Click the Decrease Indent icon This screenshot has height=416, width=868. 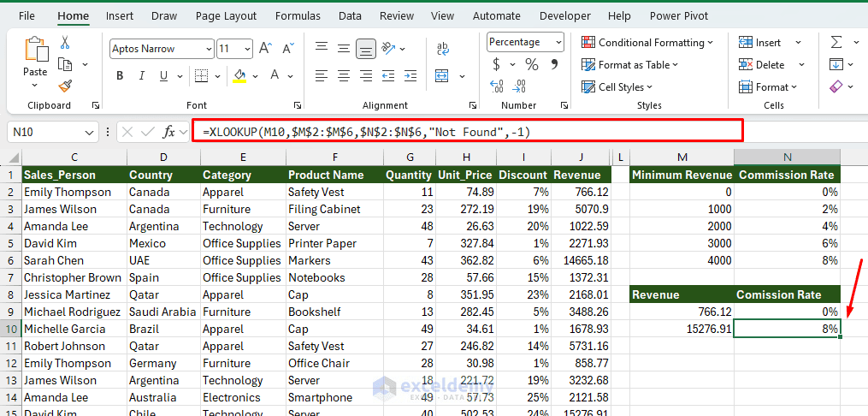coord(388,75)
